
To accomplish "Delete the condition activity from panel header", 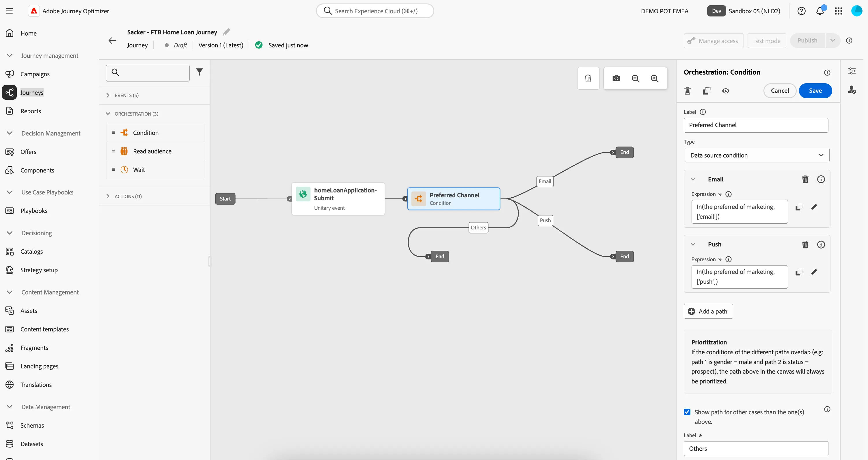I will 688,91.
